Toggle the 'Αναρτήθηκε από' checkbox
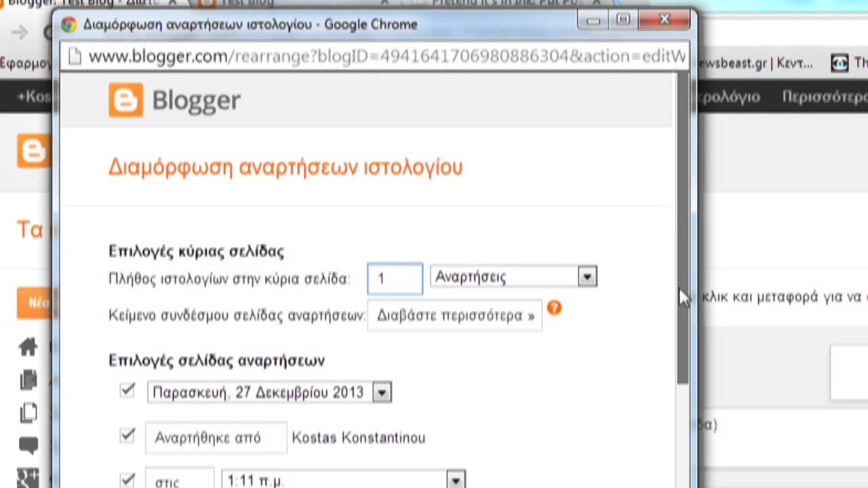Image resolution: width=868 pixels, height=488 pixels. tap(127, 435)
